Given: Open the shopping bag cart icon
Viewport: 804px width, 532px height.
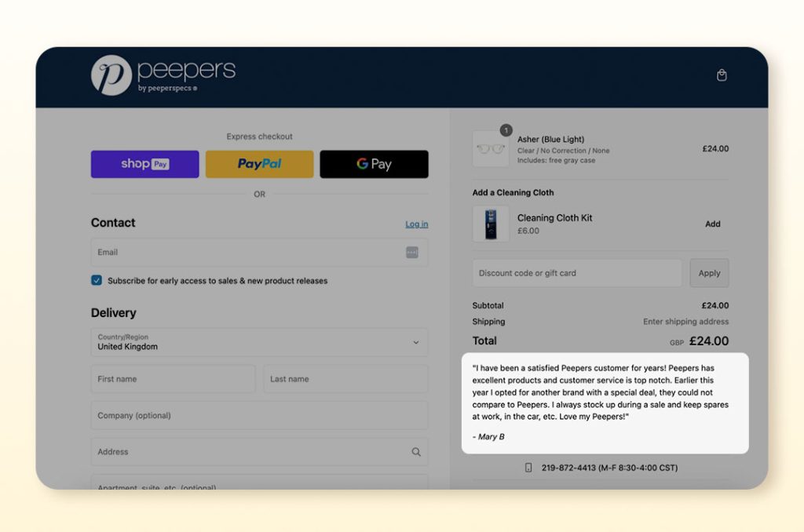Looking at the screenshot, I should [722, 75].
